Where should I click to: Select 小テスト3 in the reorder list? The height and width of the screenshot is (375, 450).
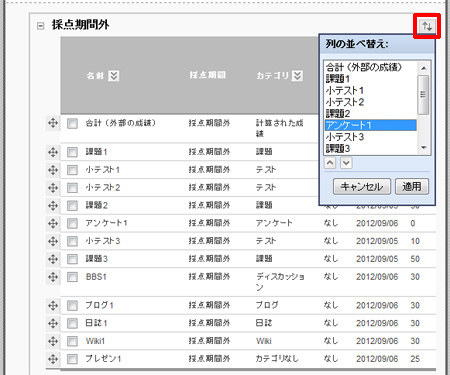[371, 137]
